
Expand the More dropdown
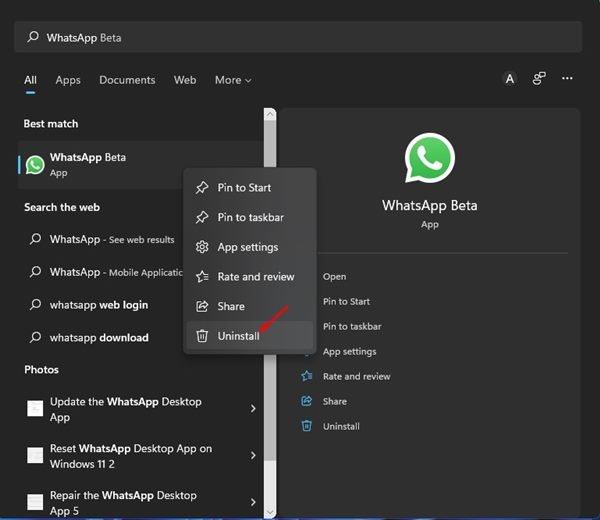point(233,80)
